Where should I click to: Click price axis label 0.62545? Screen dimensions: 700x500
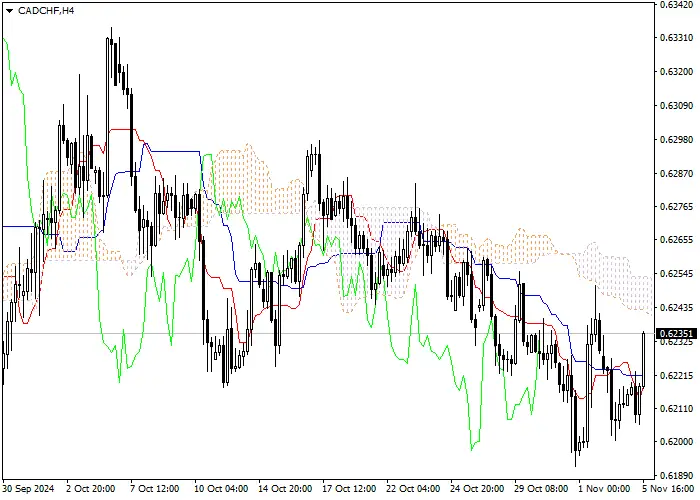(677, 274)
